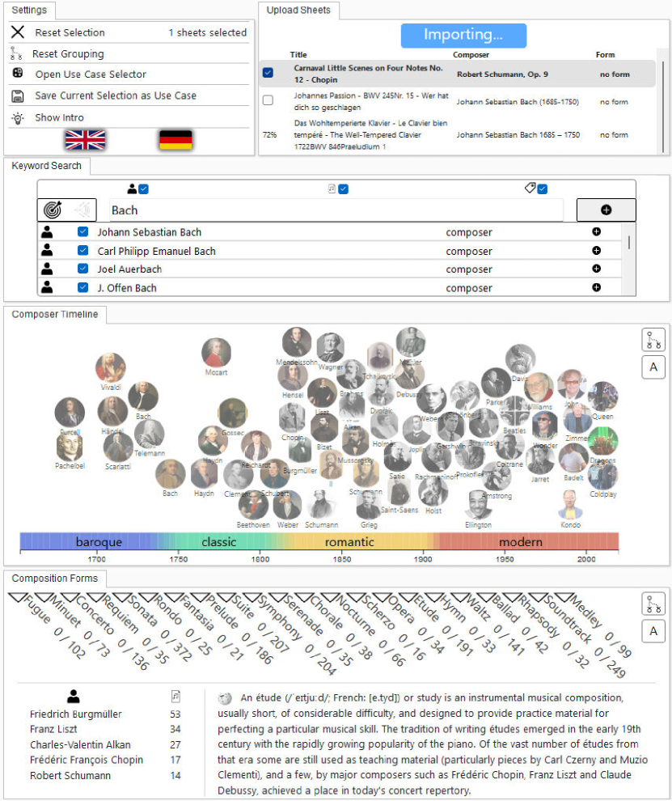The image size is (672, 801).
Task: Click Franz Liszt in composer list
Action: point(53,729)
